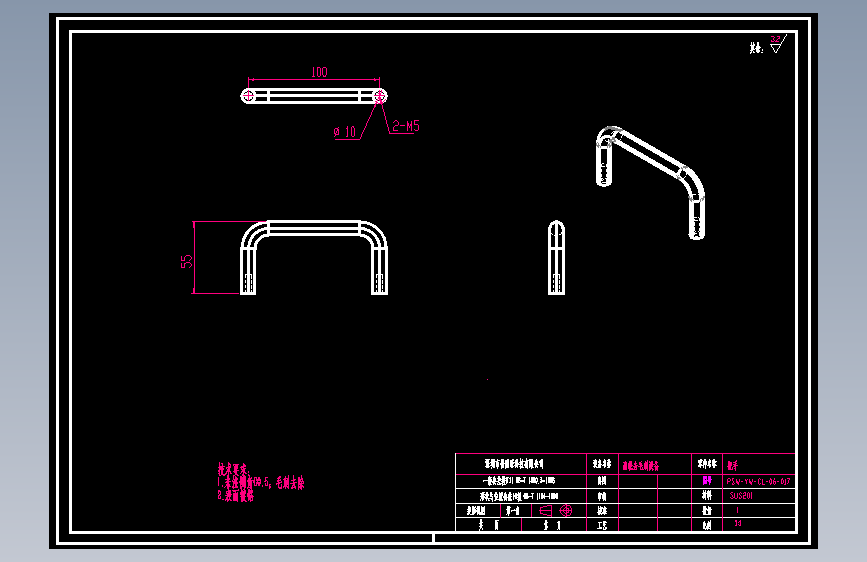Click the projection concentric circles symbol

[x=566, y=510]
